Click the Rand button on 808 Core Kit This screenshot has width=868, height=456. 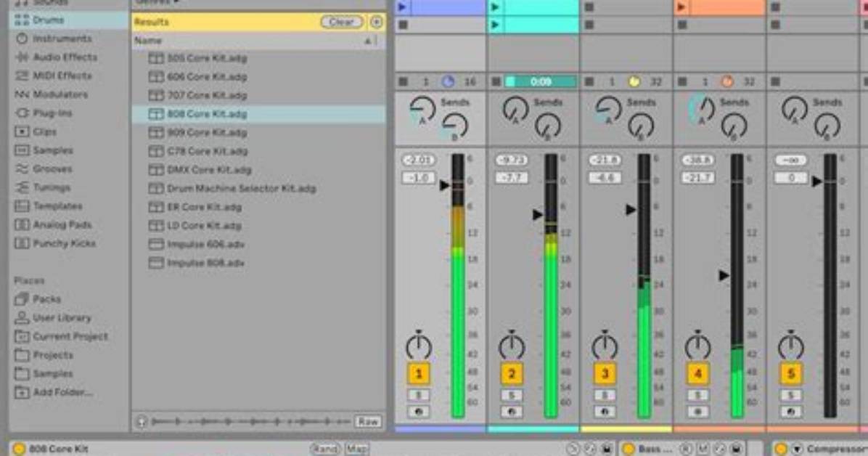pyautogui.click(x=325, y=449)
